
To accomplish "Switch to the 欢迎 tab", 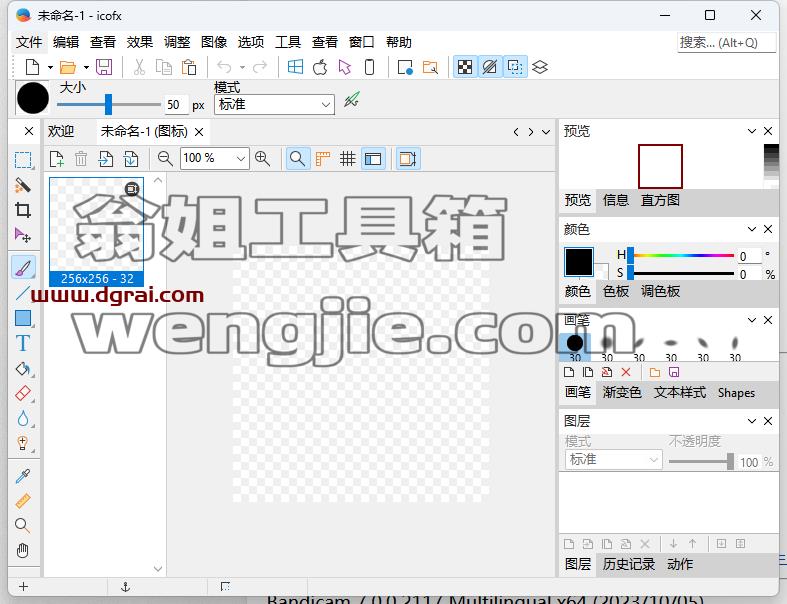I will tap(61, 132).
